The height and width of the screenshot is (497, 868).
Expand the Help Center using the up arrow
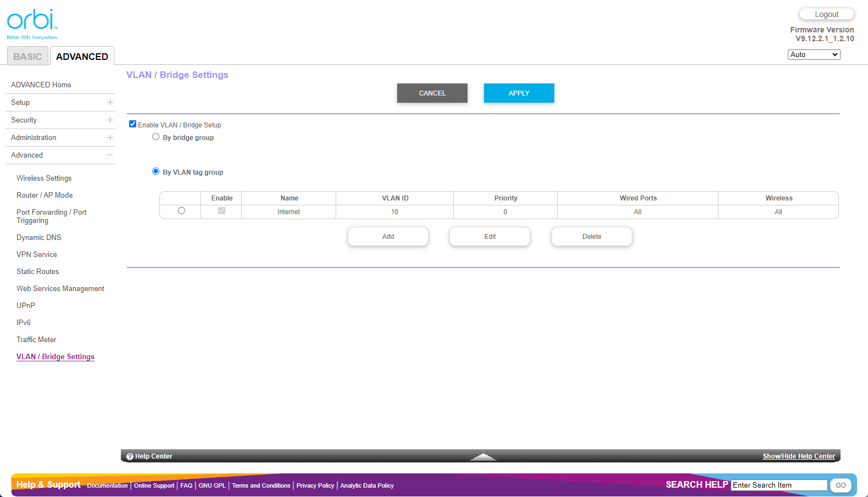pos(482,456)
